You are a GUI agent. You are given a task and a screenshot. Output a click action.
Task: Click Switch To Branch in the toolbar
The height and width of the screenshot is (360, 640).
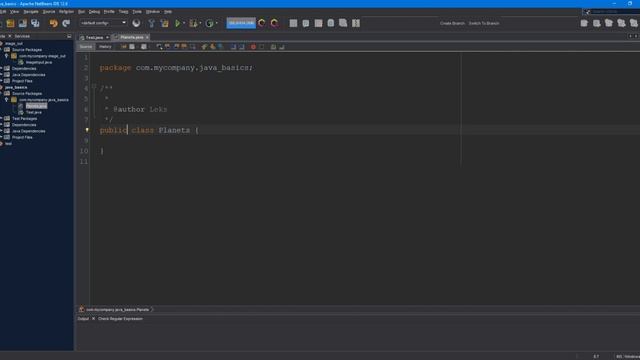tap(484, 23)
